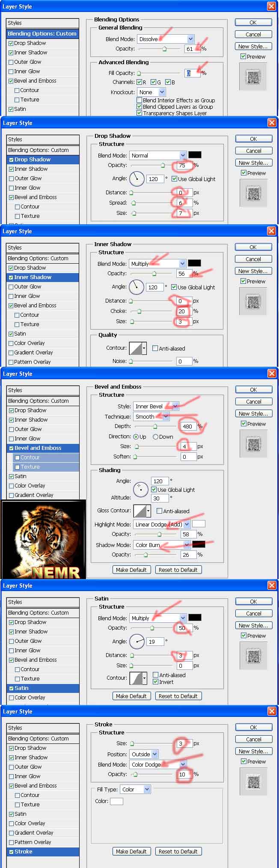Click the Stroke Color white swatch

pyautogui.click(x=116, y=801)
